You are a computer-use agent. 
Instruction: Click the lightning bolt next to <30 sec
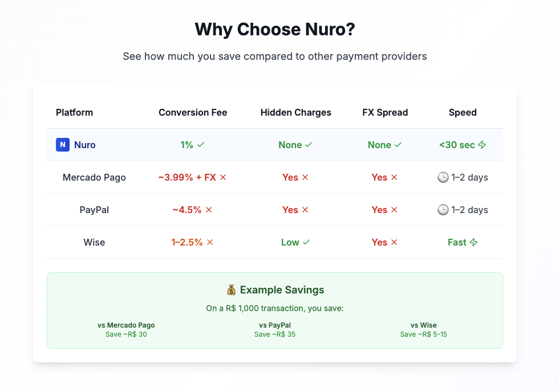[482, 145]
